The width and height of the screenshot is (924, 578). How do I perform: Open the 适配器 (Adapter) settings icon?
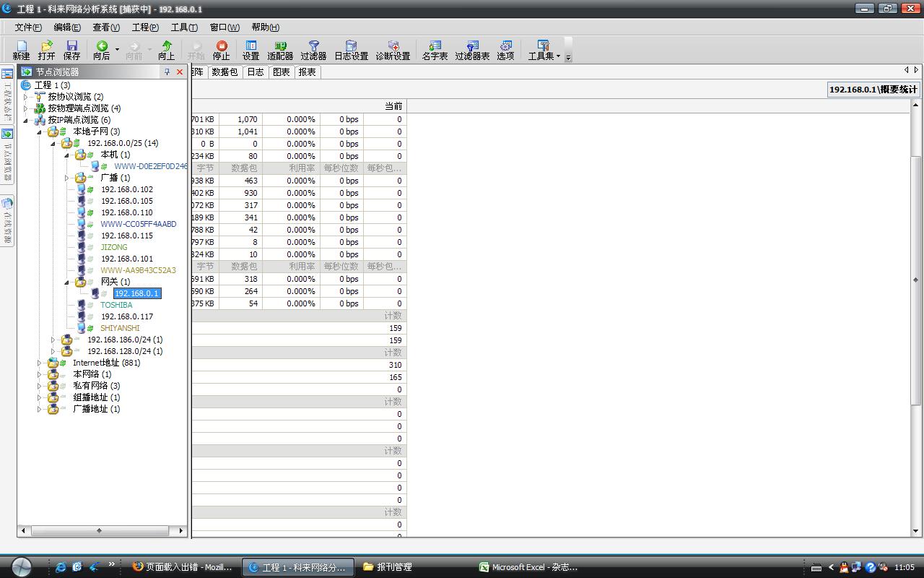[x=280, y=50]
